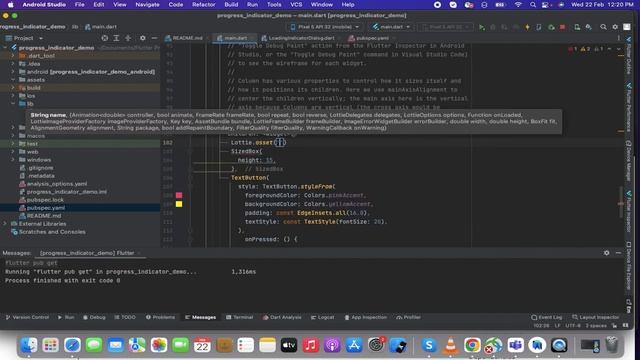Hide the Project panel with the minus icon
The width and height of the screenshot is (640, 360).
pyautogui.click(x=154, y=38)
